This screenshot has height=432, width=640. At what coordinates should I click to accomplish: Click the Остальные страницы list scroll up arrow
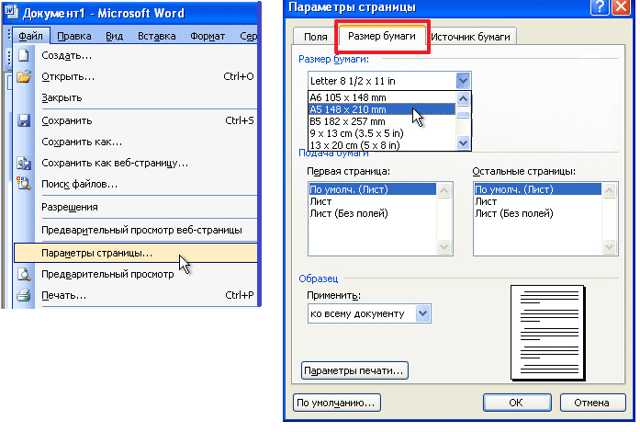[609, 191]
